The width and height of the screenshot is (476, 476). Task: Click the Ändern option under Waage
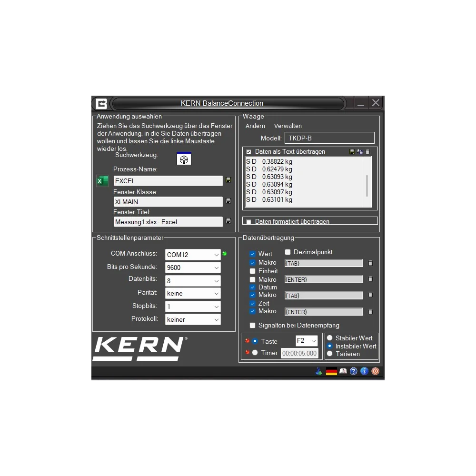coord(255,126)
